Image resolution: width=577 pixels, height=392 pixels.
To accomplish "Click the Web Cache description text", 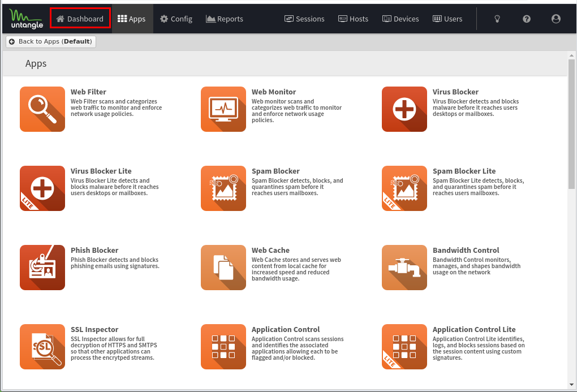I will pos(296,269).
